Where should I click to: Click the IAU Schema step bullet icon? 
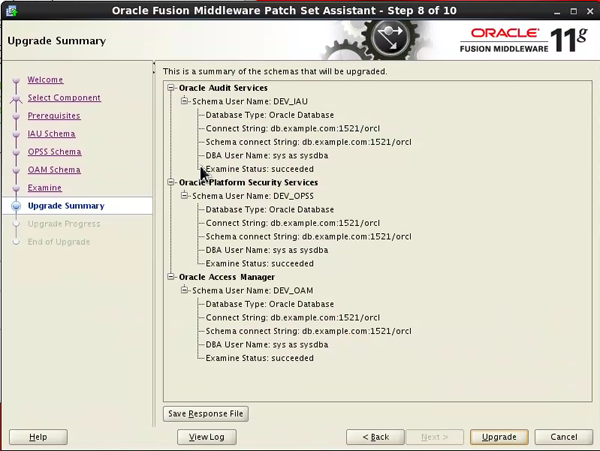[16, 134]
